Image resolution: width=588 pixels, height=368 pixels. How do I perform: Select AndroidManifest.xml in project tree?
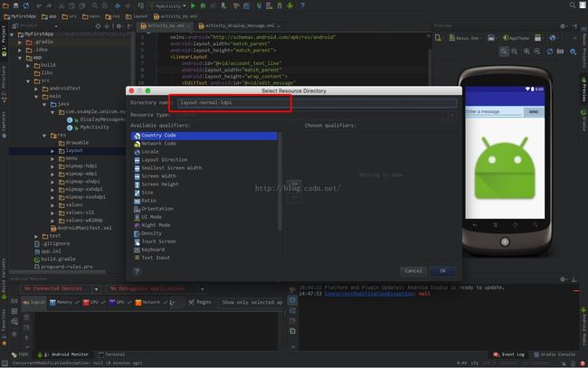pyautogui.click(x=81, y=228)
